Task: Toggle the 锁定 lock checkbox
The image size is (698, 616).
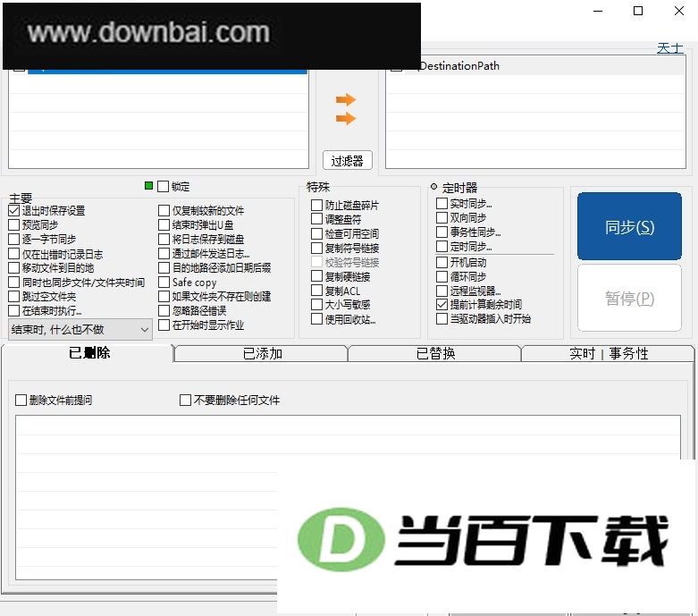Action: pos(164,186)
